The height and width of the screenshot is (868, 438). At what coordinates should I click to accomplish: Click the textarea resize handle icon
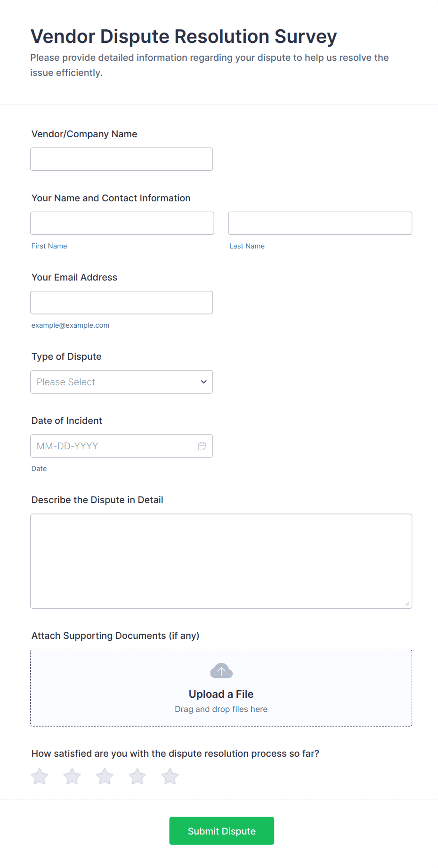point(407,603)
